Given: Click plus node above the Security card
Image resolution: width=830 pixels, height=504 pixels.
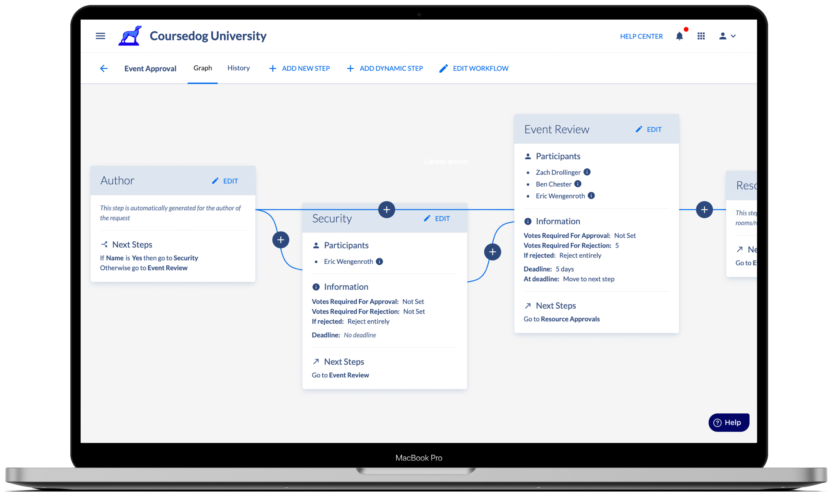Looking at the screenshot, I should click(387, 209).
